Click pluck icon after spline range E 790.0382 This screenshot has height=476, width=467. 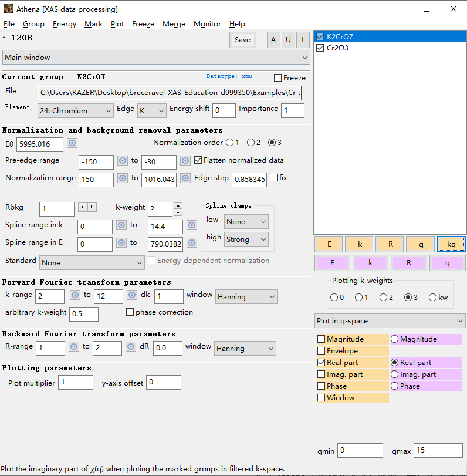tap(192, 243)
